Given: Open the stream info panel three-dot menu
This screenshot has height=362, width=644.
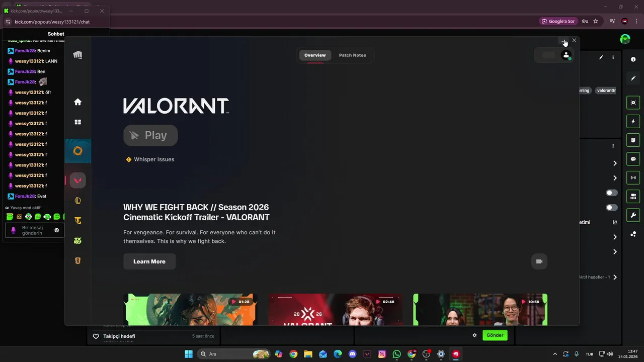Looking at the screenshot, I should 613,57.
